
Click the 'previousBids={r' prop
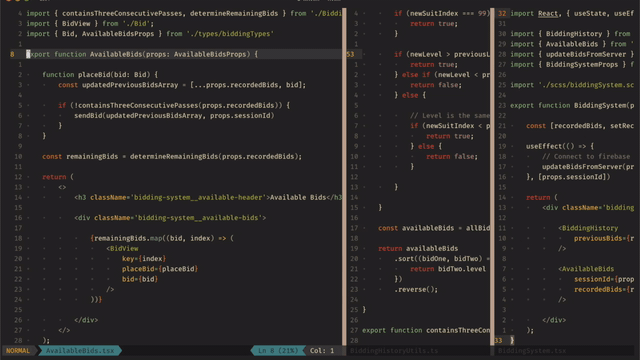[604, 238]
